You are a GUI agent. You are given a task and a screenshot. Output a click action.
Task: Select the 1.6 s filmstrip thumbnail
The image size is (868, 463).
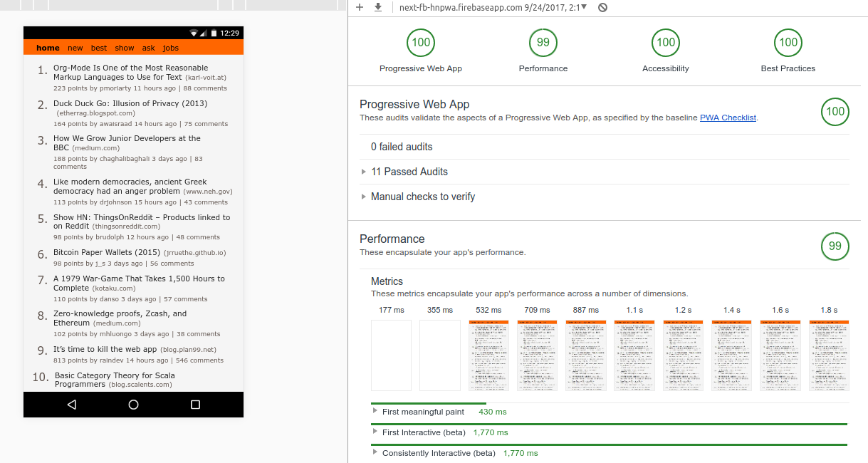click(780, 355)
